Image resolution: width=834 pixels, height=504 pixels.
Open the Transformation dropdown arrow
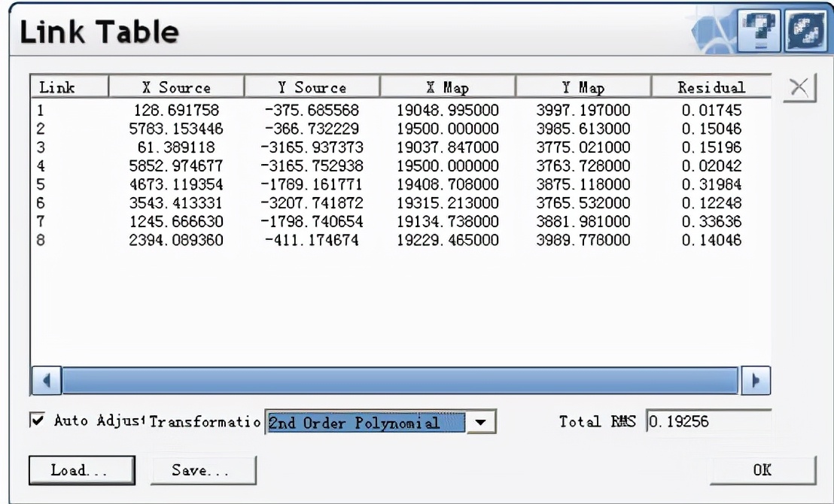(x=481, y=423)
